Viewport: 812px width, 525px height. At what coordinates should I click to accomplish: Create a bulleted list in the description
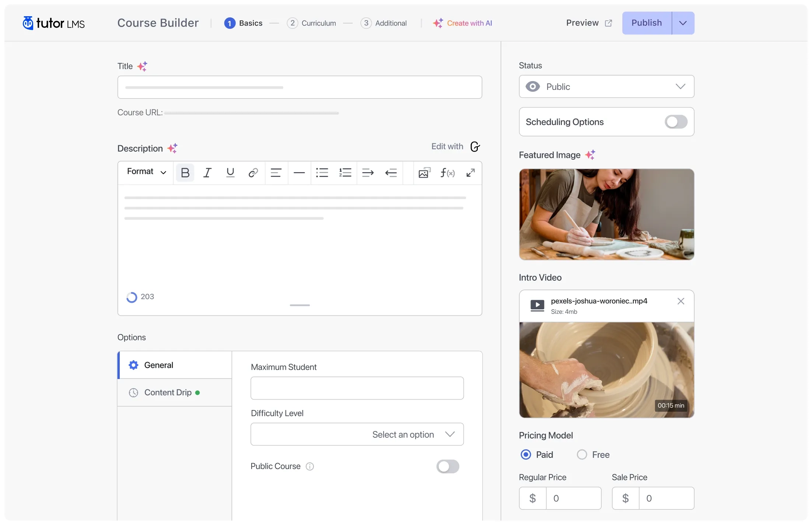(x=322, y=173)
